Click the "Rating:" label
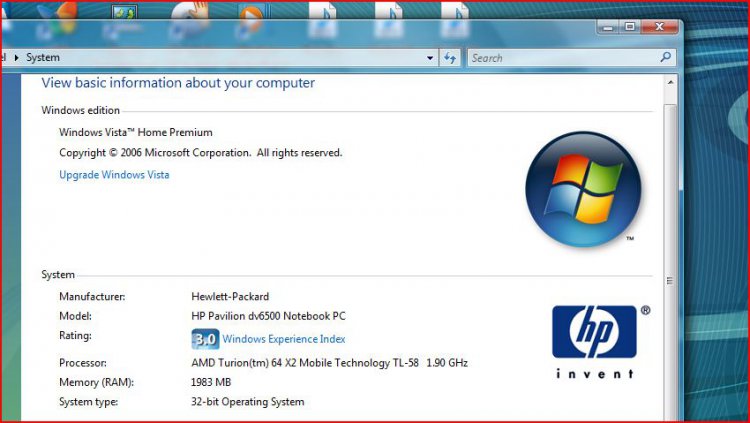Image resolution: width=750 pixels, height=423 pixels. pyautogui.click(x=76, y=335)
